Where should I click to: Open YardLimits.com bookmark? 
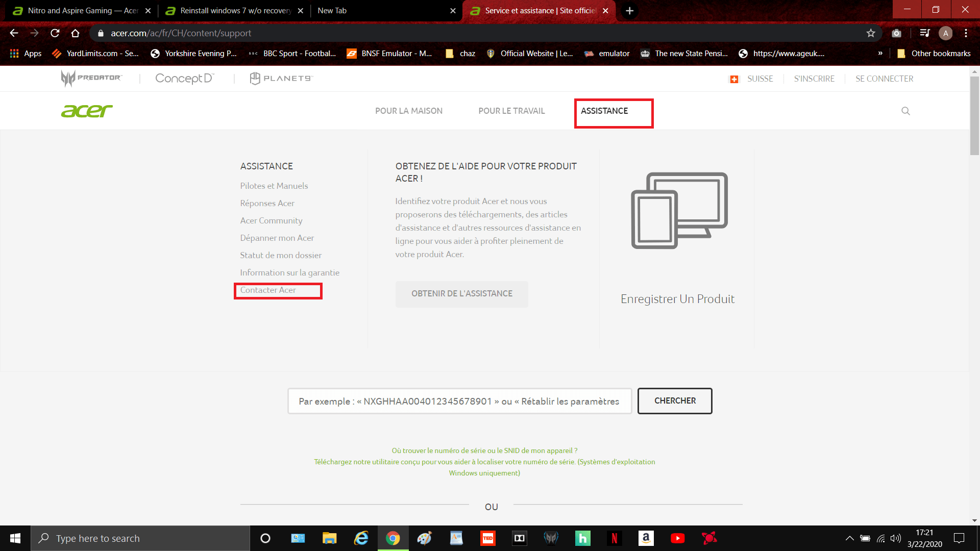[x=95, y=54]
